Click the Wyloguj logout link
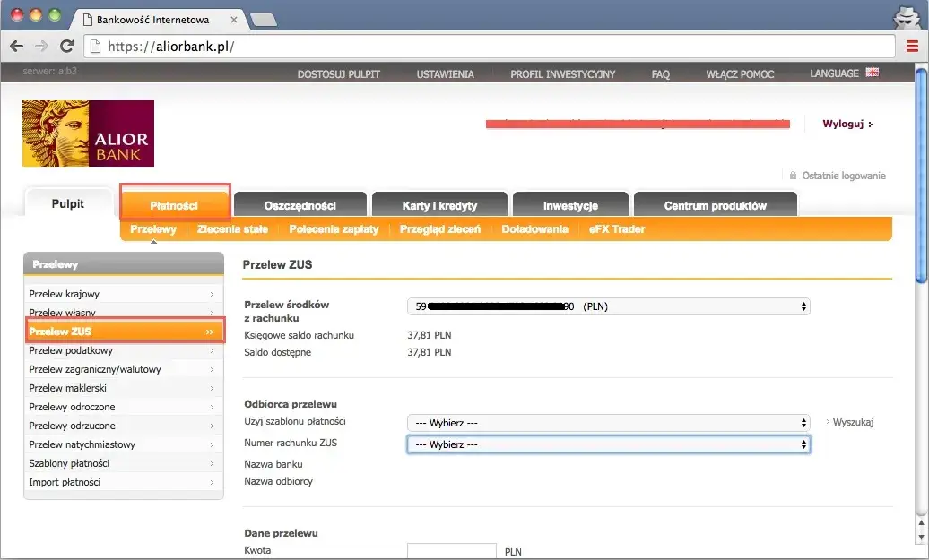Image resolution: width=929 pixels, height=560 pixels. point(847,125)
